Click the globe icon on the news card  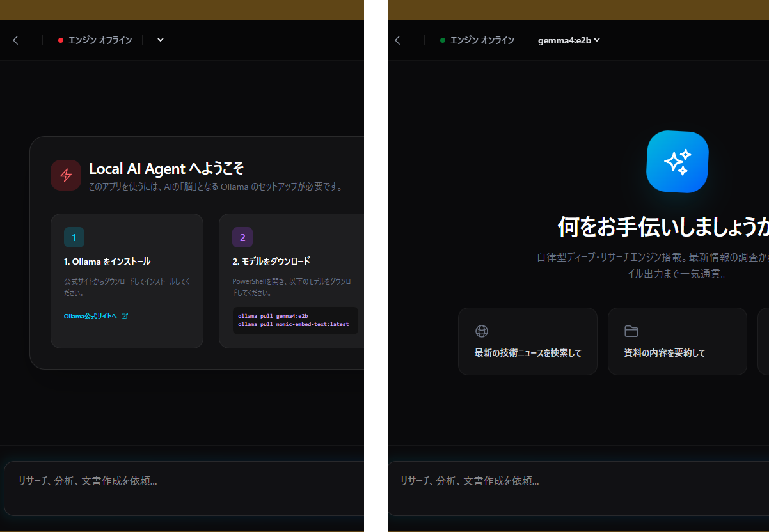[482, 331]
